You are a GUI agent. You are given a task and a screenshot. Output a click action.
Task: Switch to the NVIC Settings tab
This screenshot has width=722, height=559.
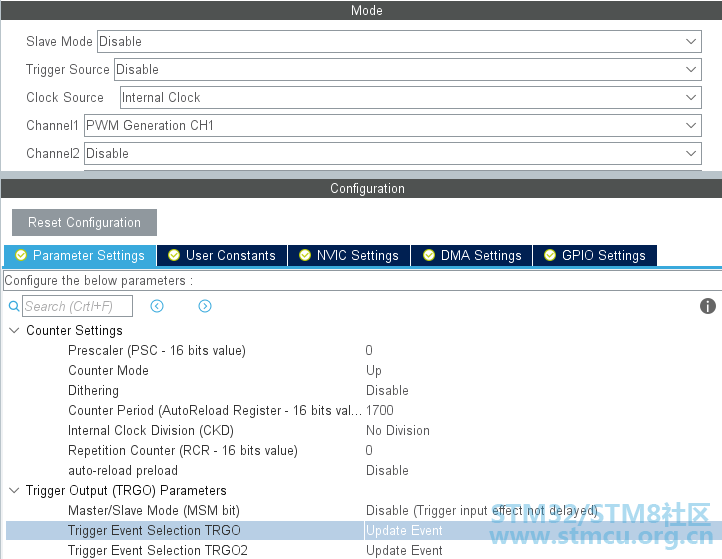[349, 256]
